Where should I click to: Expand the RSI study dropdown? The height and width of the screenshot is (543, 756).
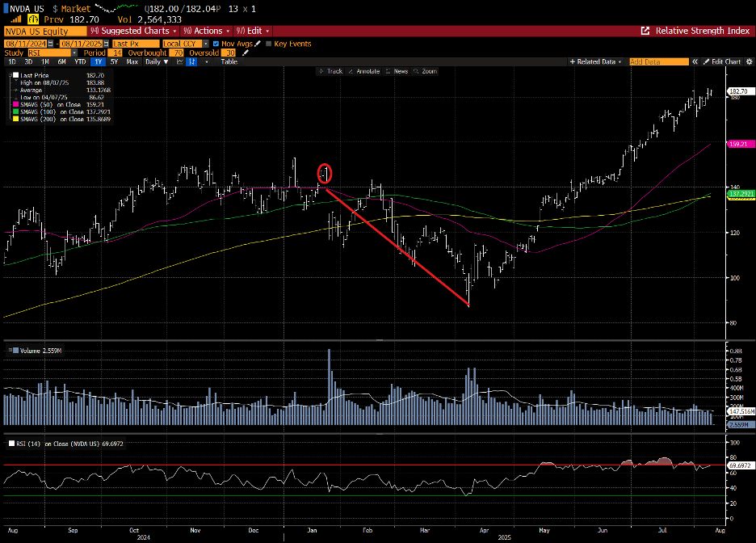tap(74, 53)
